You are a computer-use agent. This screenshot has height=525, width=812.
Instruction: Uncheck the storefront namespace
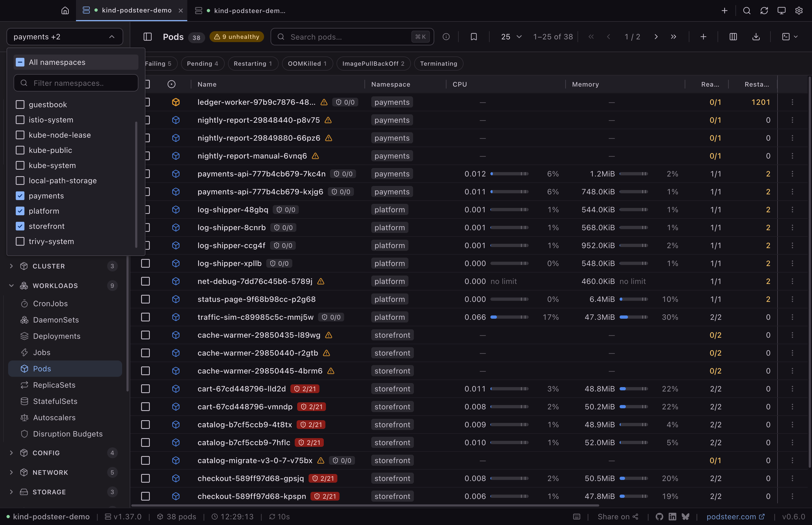(x=20, y=226)
